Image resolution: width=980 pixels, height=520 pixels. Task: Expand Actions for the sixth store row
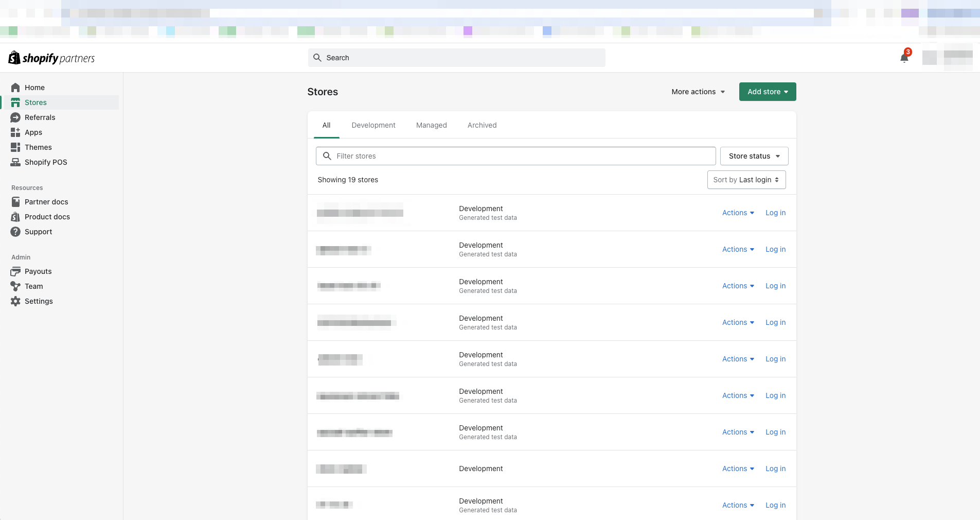pyautogui.click(x=738, y=395)
